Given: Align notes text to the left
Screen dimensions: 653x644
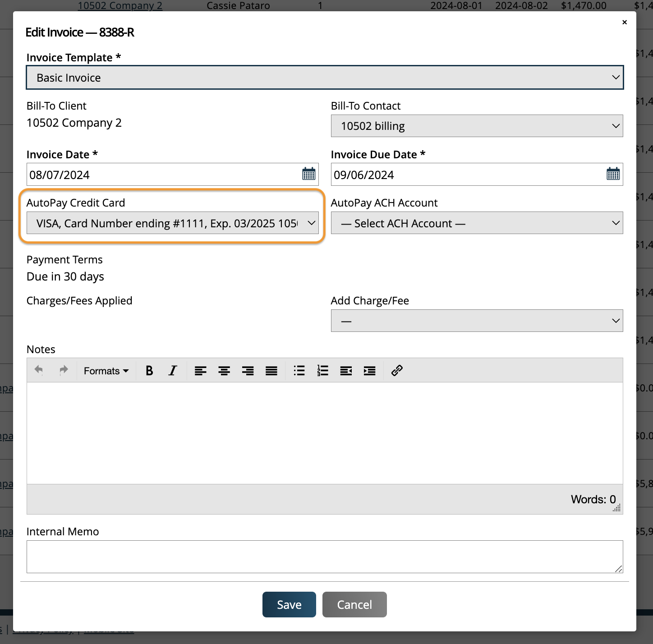Looking at the screenshot, I should click(200, 371).
